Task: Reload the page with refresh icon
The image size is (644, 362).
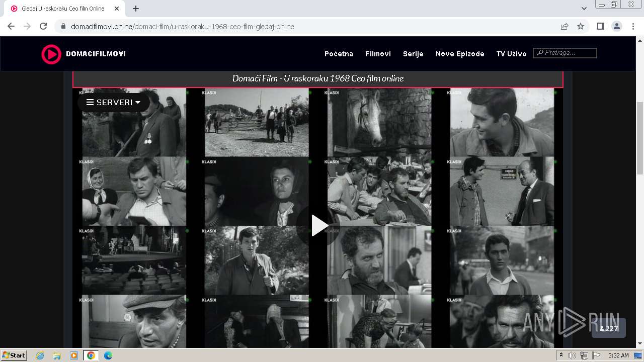Action: pos(43,26)
